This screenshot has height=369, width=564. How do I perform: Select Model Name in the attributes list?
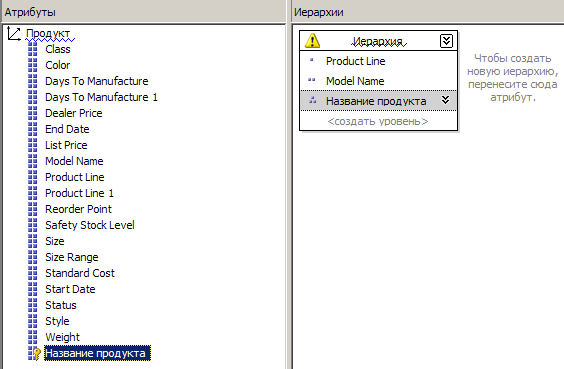coord(74,161)
